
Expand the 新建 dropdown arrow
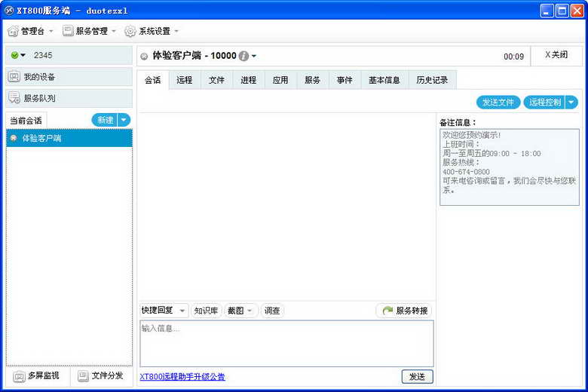point(124,120)
